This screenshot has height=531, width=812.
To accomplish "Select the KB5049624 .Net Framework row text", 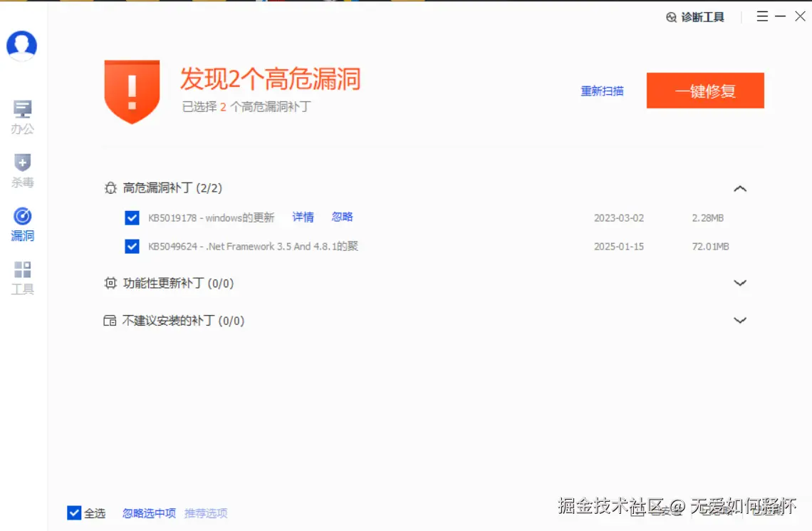I will pyautogui.click(x=254, y=246).
